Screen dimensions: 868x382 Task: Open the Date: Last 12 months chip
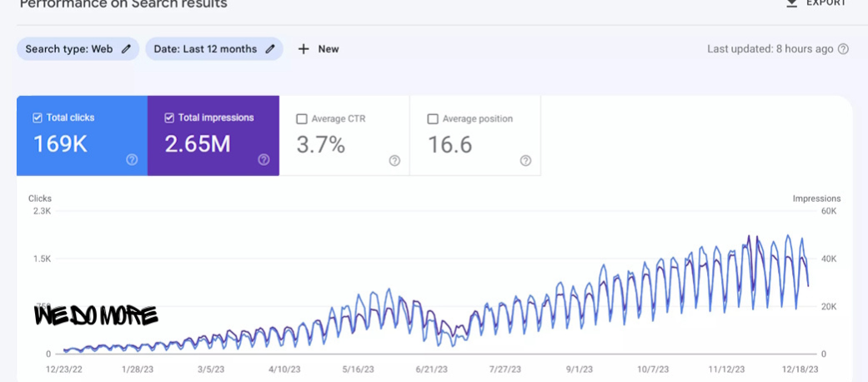pos(214,48)
